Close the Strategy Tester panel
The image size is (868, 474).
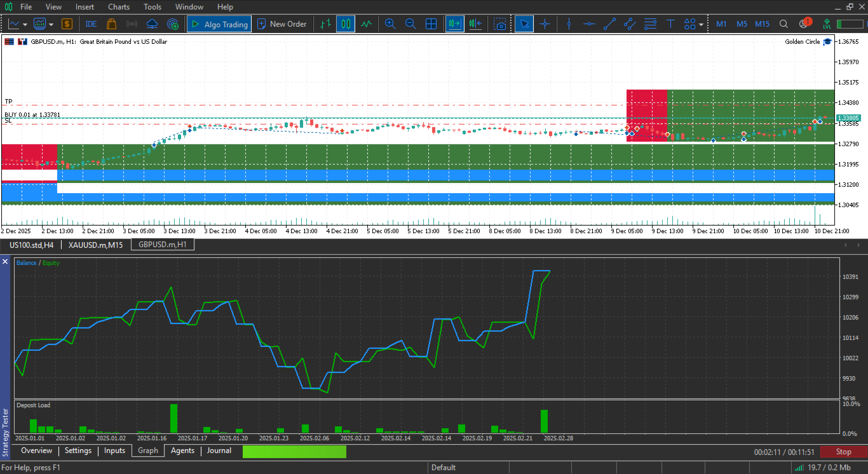6,261
